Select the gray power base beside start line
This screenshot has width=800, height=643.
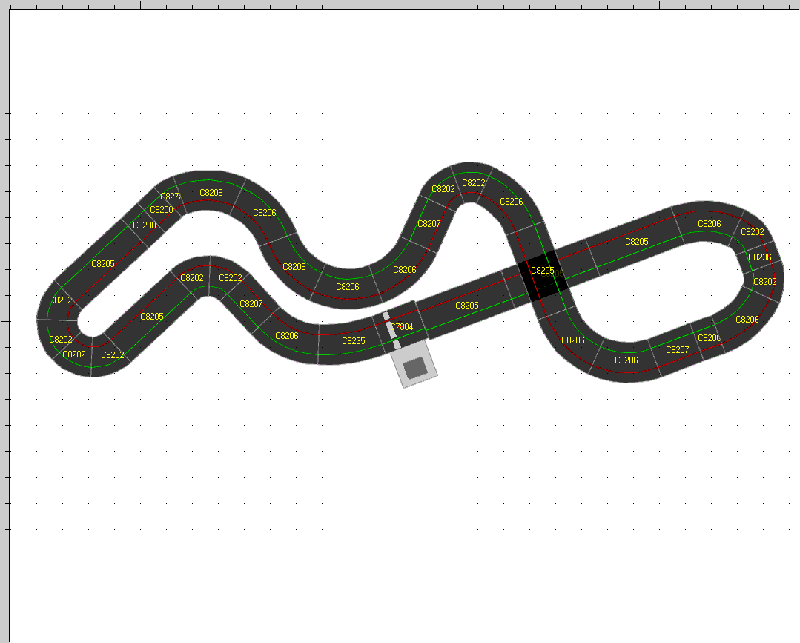pos(416,367)
